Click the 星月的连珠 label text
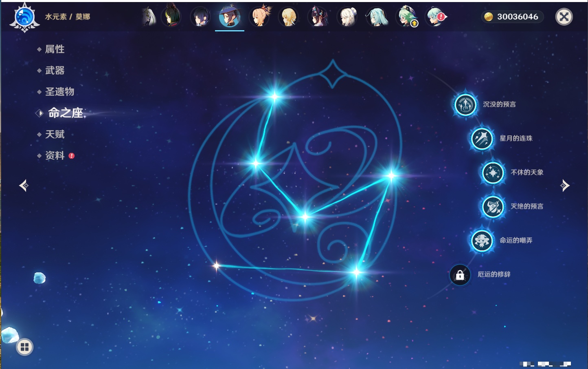588x369 pixels. [x=516, y=138]
